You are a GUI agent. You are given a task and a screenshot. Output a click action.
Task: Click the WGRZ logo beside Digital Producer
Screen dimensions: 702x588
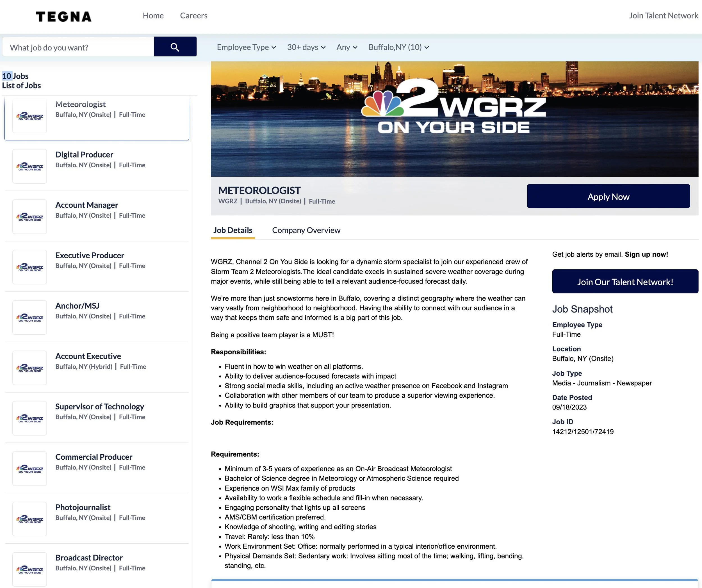[29, 166]
